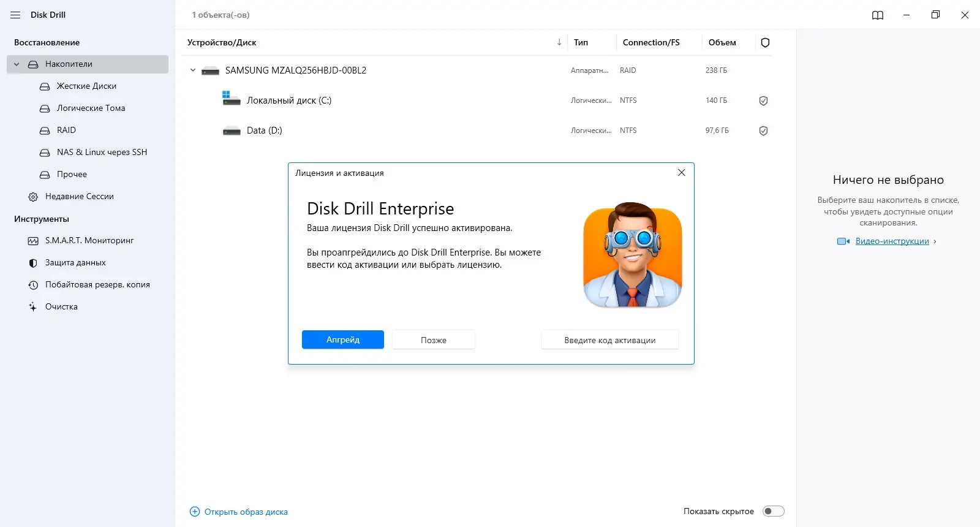Click the S.M.A.R.T. Мониторинг icon

[x=33, y=241]
